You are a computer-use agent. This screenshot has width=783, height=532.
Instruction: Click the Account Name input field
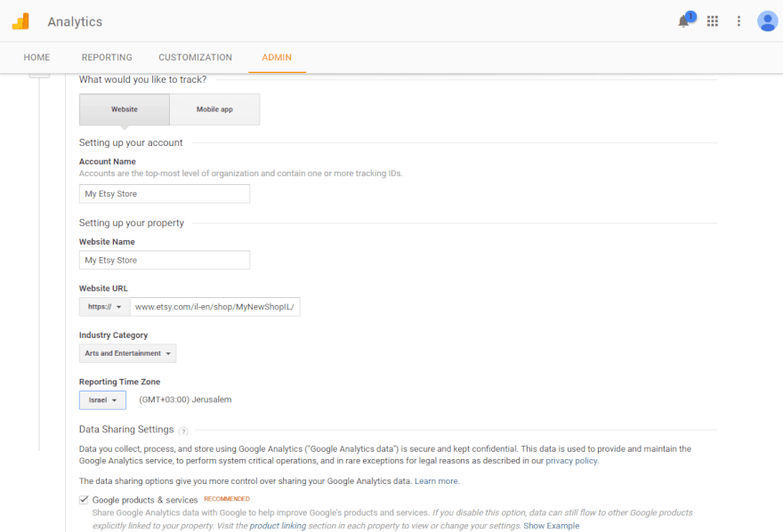coord(164,194)
